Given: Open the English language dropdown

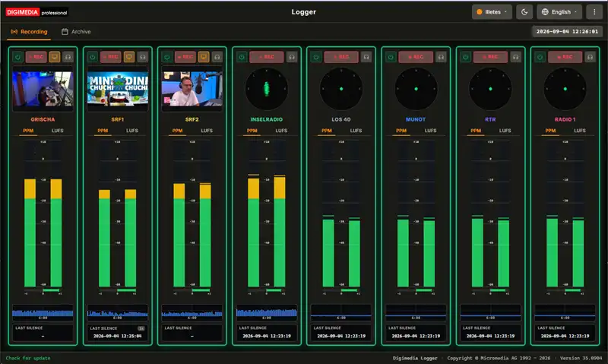Looking at the screenshot, I should coord(559,12).
